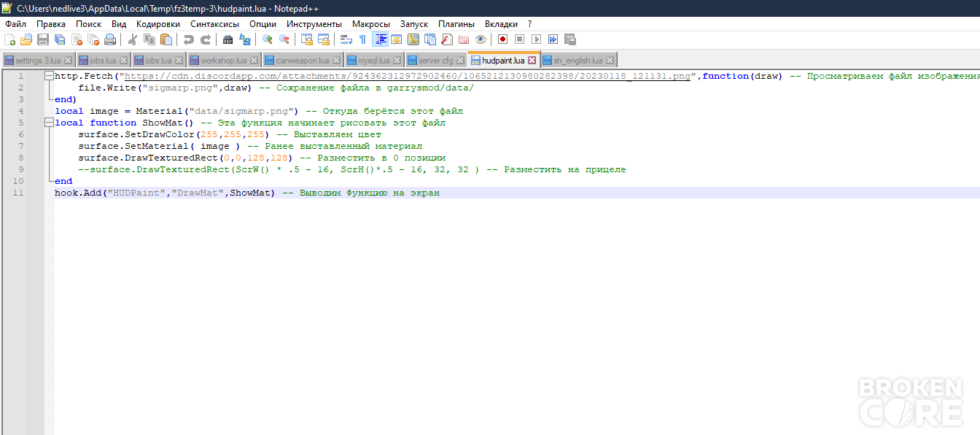Print the document with the printer icon

coord(110,39)
